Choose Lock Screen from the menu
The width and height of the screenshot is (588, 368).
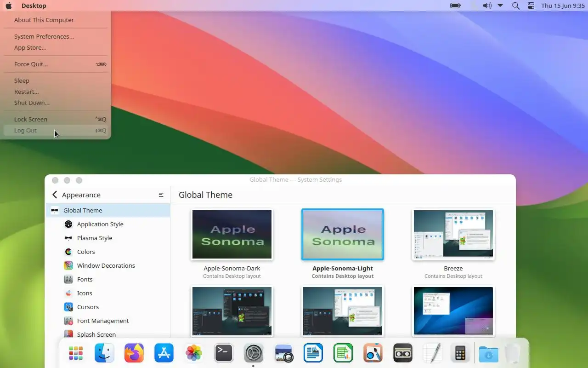click(x=56, y=119)
